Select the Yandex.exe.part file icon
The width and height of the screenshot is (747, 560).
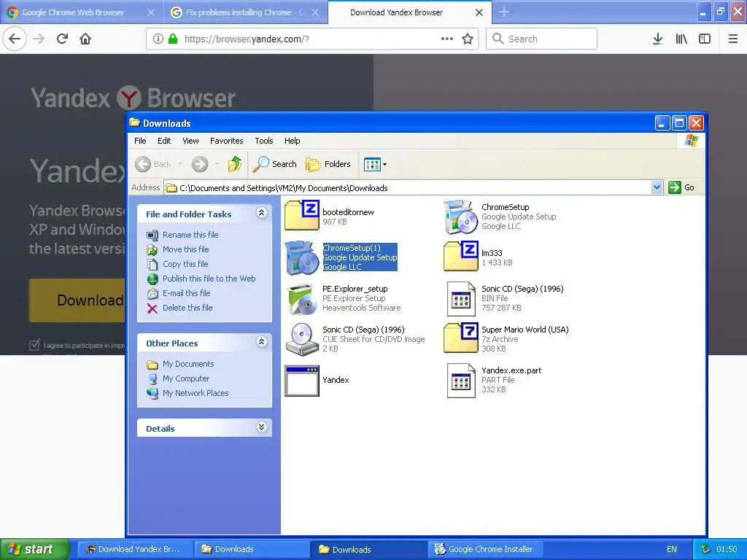pos(461,381)
